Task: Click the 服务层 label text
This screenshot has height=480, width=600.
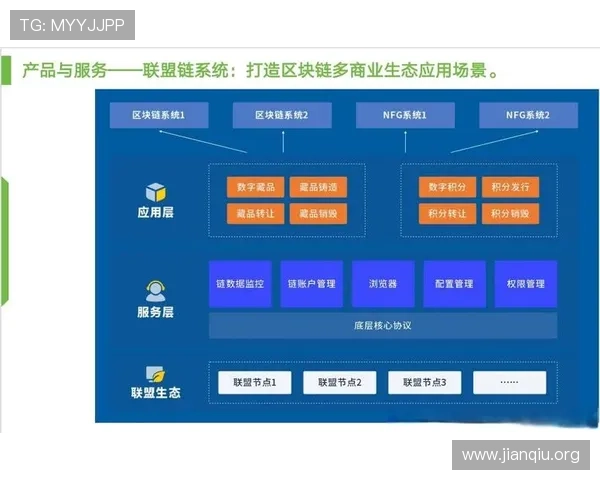Action: 155,312
